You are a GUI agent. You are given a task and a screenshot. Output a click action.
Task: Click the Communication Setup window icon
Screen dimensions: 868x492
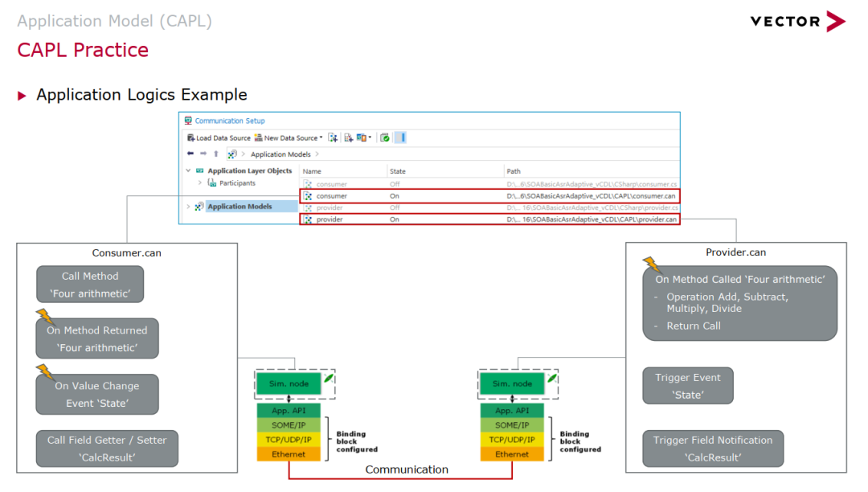(x=188, y=120)
